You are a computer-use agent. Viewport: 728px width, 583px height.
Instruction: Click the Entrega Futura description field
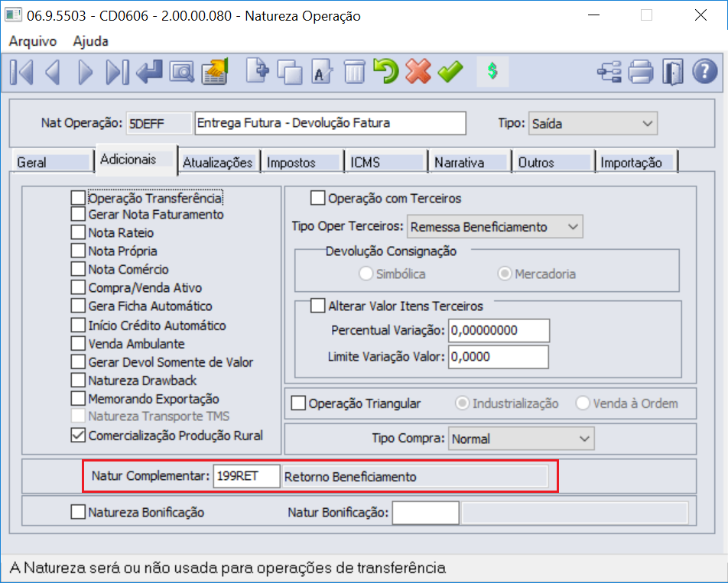point(330,123)
